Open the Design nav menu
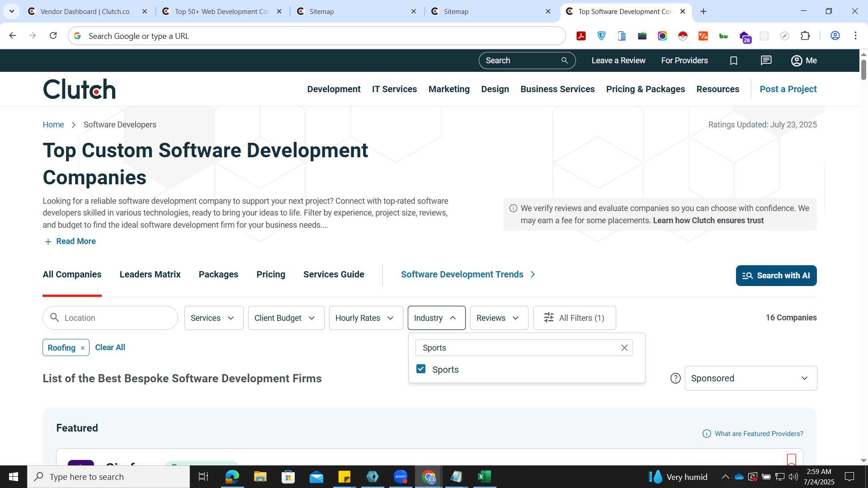This screenshot has width=868, height=488. pos(495,89)
